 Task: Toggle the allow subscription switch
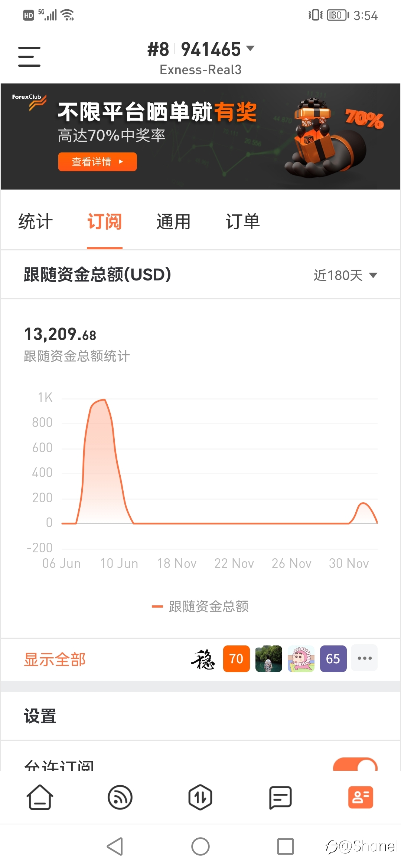(355, 764)
